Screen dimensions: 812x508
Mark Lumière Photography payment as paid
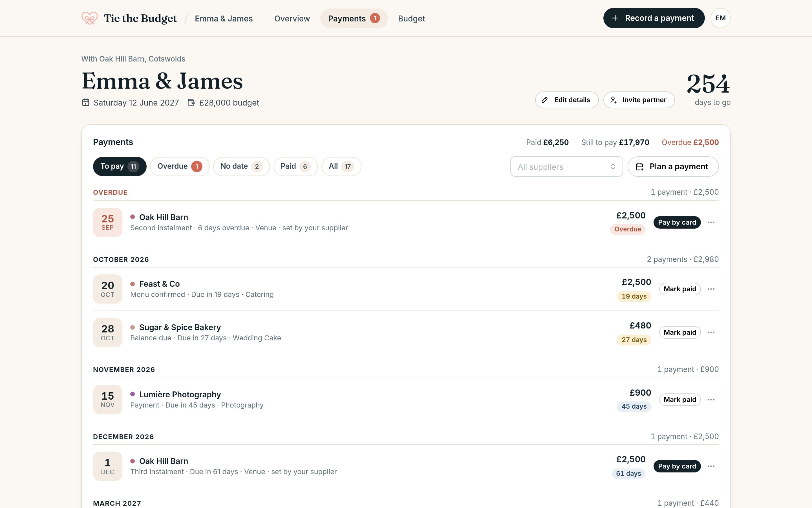(x=680, y=400)
